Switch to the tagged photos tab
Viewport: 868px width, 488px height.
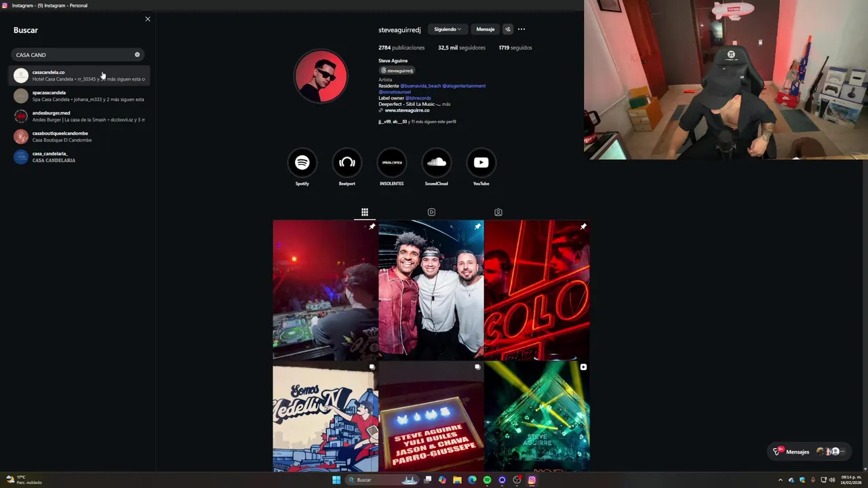click(498, 212)
